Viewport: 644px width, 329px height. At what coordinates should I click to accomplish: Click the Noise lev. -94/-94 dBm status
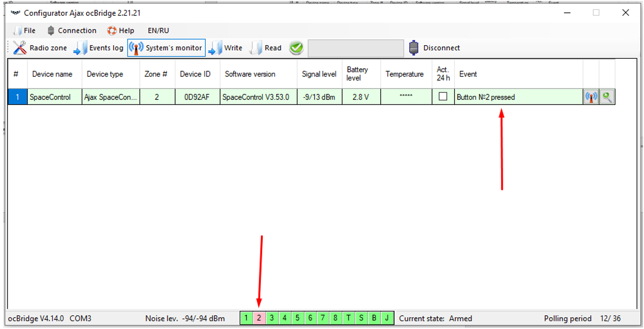pos(185,319)
